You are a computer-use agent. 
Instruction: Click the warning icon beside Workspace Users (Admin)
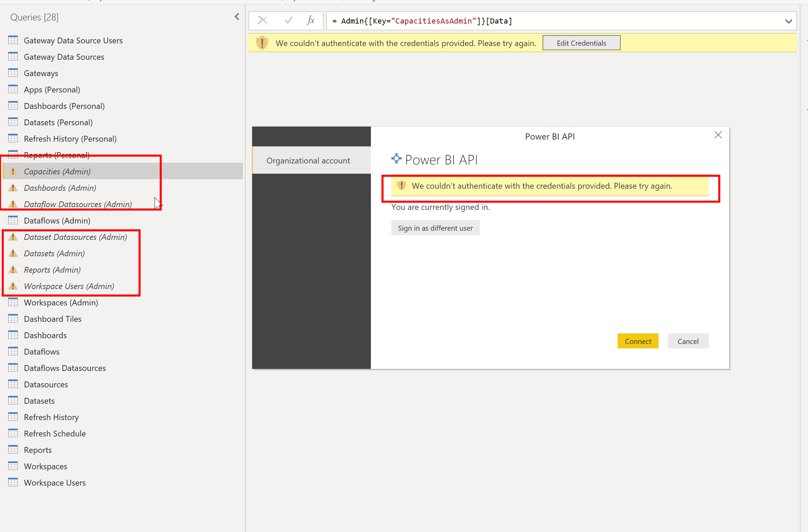click(13, 286)
